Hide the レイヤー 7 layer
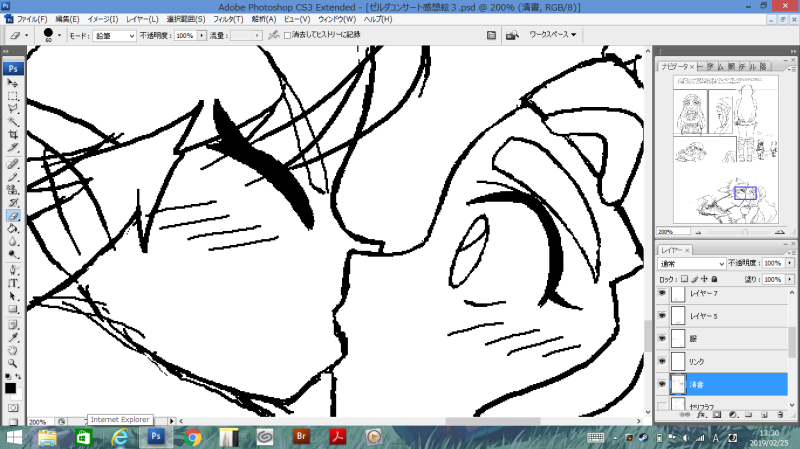This screenshot has width=800, height=449. pos(662,293)
